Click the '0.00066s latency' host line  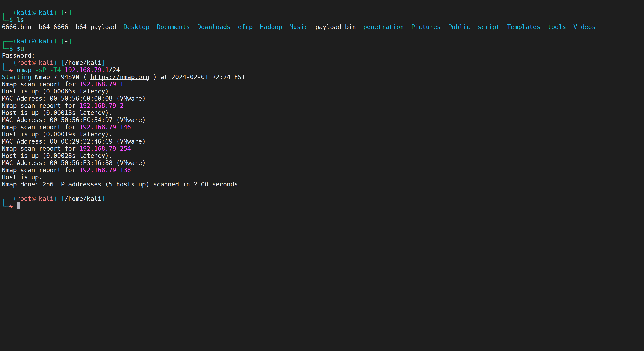pos(57,91)
